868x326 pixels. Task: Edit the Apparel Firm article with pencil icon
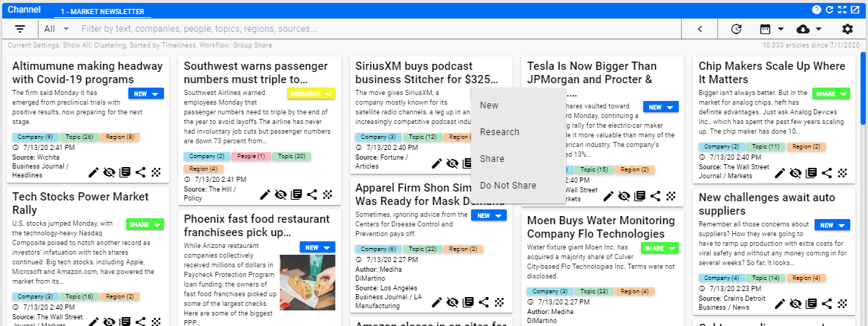(437, 302)
